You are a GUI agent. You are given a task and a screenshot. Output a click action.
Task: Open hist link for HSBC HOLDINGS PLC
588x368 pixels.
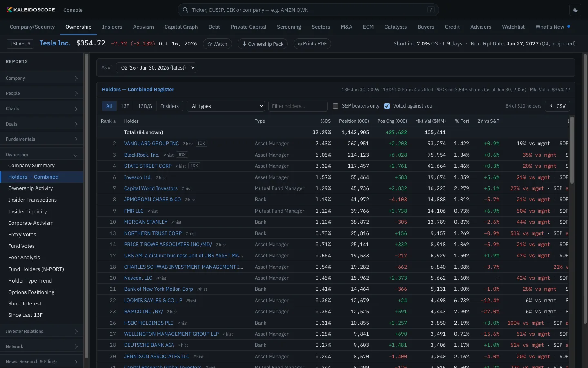tap(183, 323)
